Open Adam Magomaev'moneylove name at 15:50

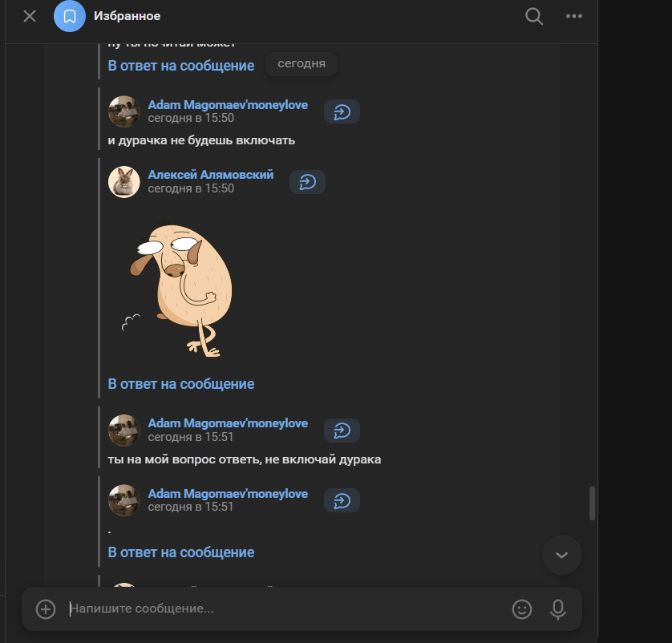tap(228, 105)
